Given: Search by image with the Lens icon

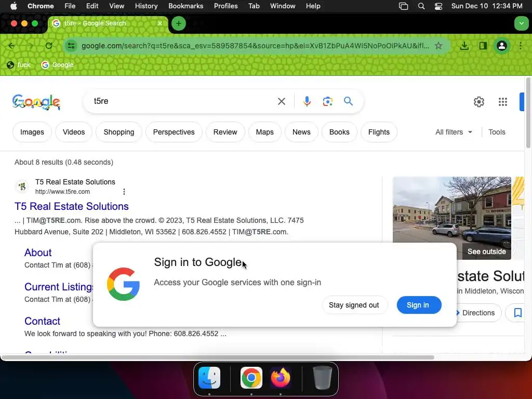Looking at the screenshot, I should (x=327, y=101).
